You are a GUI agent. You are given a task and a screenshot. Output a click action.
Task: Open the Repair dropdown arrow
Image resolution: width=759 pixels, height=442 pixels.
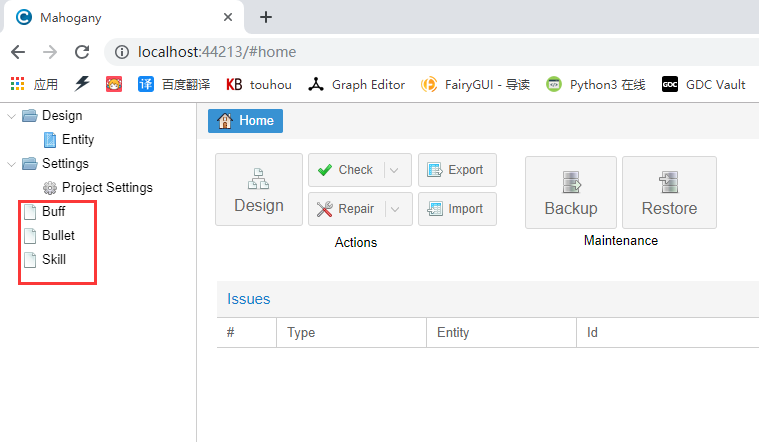coord(395,209)
